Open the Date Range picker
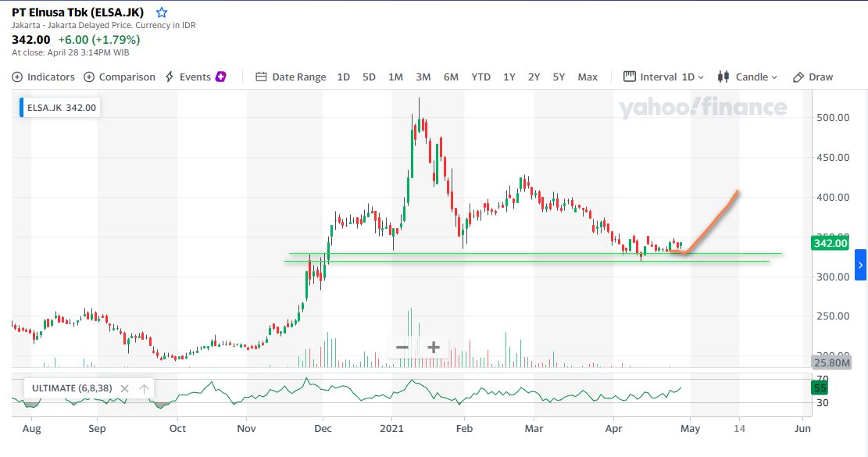Image resolution: width=868 pixels, height=457 pixels. pyautogui.click(x=291, y=77)
